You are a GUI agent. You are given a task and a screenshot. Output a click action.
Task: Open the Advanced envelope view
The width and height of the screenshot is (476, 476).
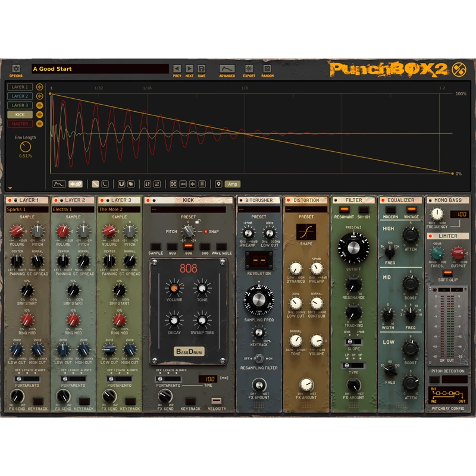(x=227, y=68)
